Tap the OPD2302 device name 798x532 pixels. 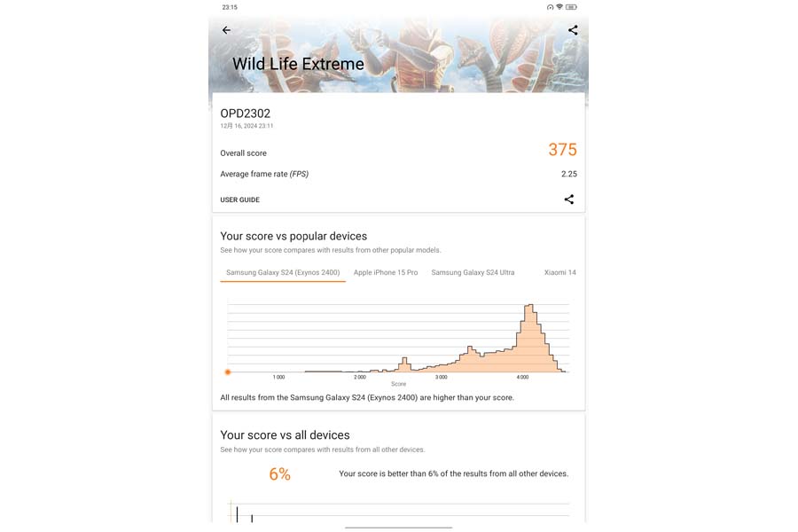[246, 113]
